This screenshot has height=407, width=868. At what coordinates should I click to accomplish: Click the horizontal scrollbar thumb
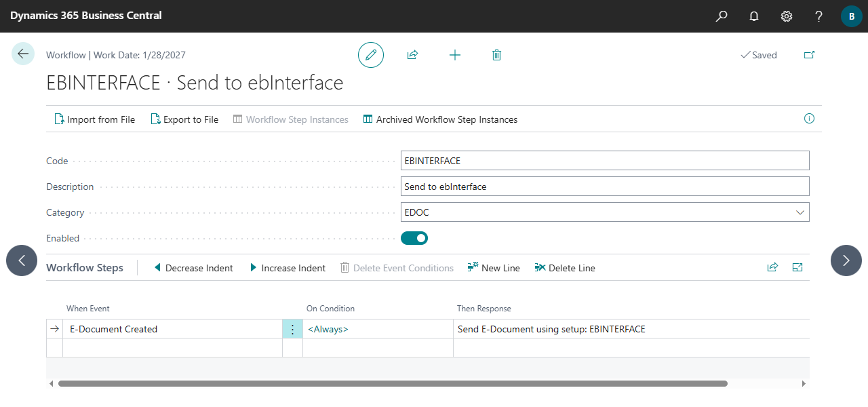click(x=393, y=383)
